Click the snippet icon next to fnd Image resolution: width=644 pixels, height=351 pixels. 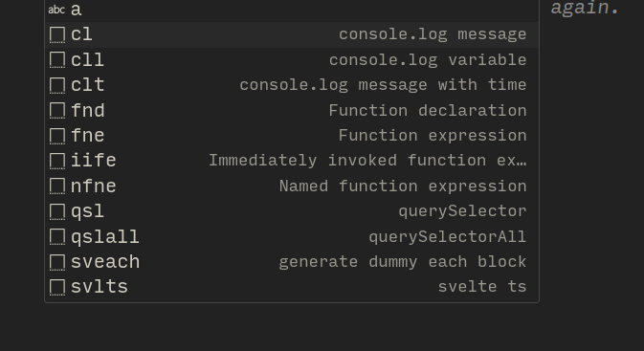coord(57,111)
